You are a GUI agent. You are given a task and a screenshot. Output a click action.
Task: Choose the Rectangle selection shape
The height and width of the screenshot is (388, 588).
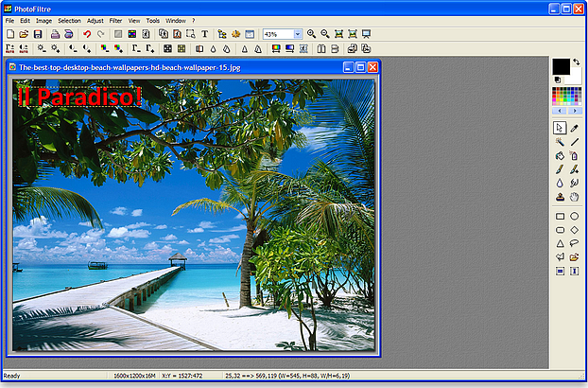[x=560, y=216]
